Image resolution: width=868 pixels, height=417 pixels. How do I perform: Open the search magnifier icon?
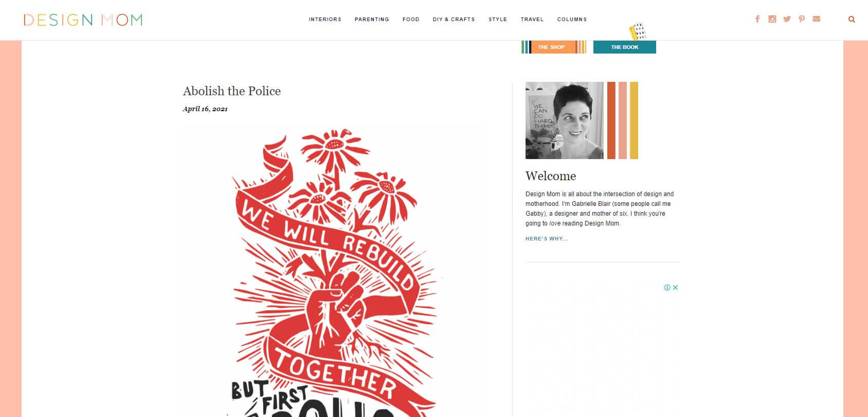tap(852, 20)
